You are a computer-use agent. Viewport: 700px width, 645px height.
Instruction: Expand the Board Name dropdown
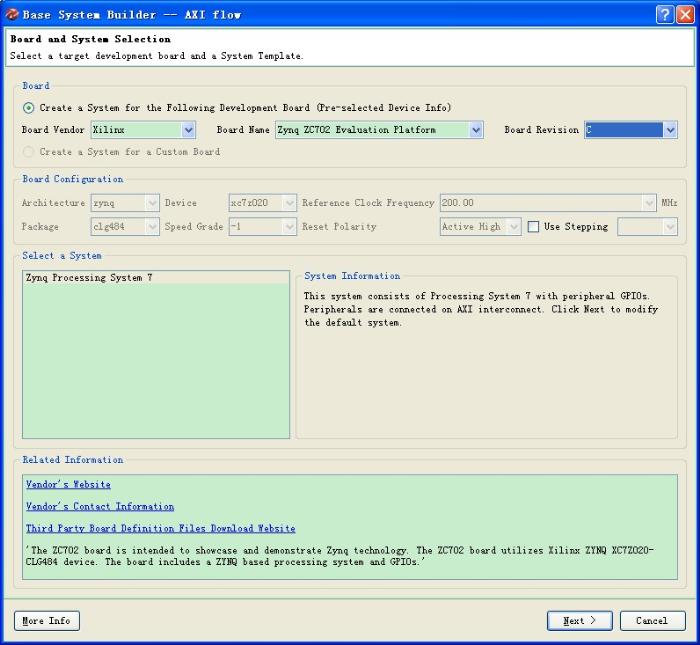click(476, 130)
